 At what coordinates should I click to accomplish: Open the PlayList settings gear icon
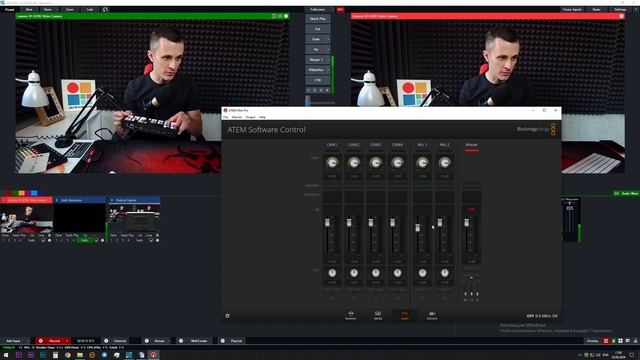222,341
